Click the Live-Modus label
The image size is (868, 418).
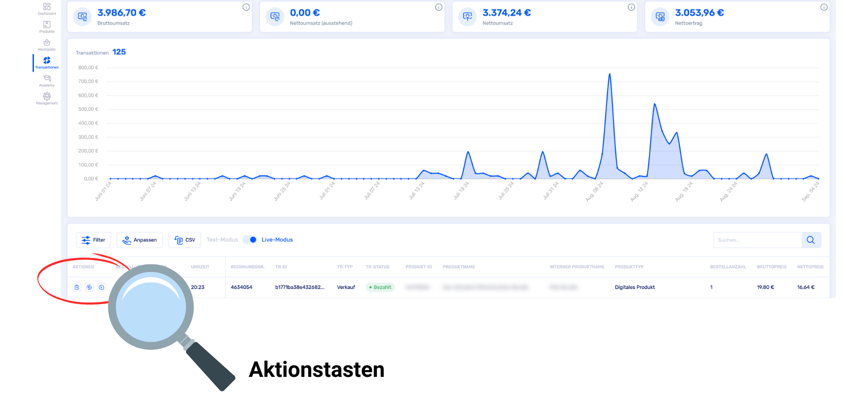[277, 240]
